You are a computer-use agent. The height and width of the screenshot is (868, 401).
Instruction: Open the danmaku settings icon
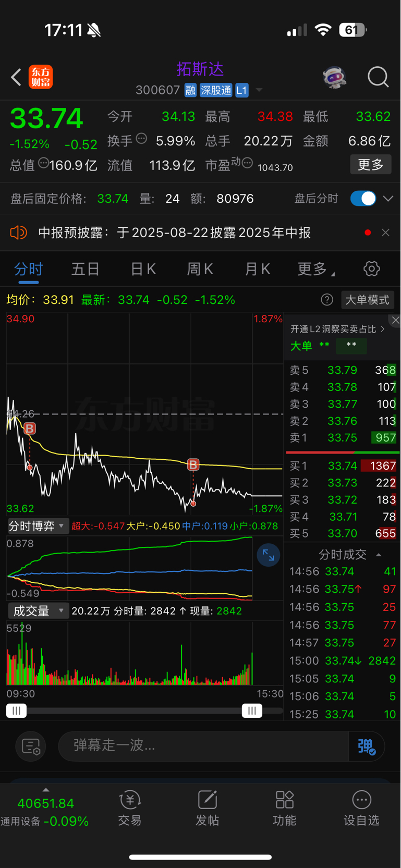[31, 747]
